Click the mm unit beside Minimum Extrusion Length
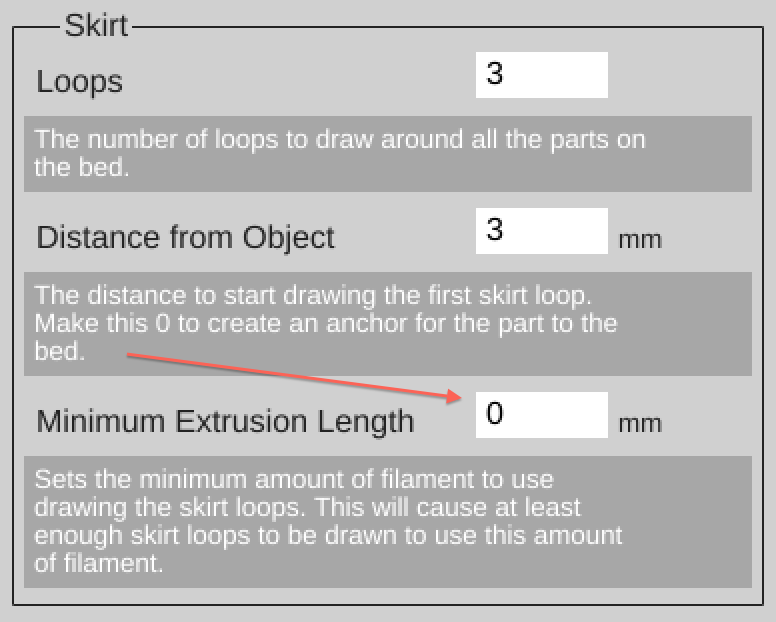The height and width of the screenshot is (622, 776). 640,423
